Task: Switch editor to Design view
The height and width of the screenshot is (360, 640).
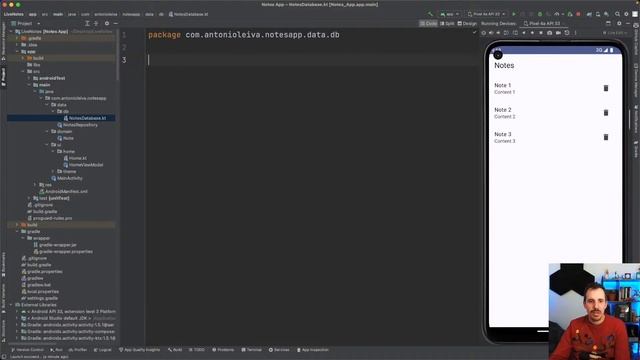Action: click(x=467, y=23)
